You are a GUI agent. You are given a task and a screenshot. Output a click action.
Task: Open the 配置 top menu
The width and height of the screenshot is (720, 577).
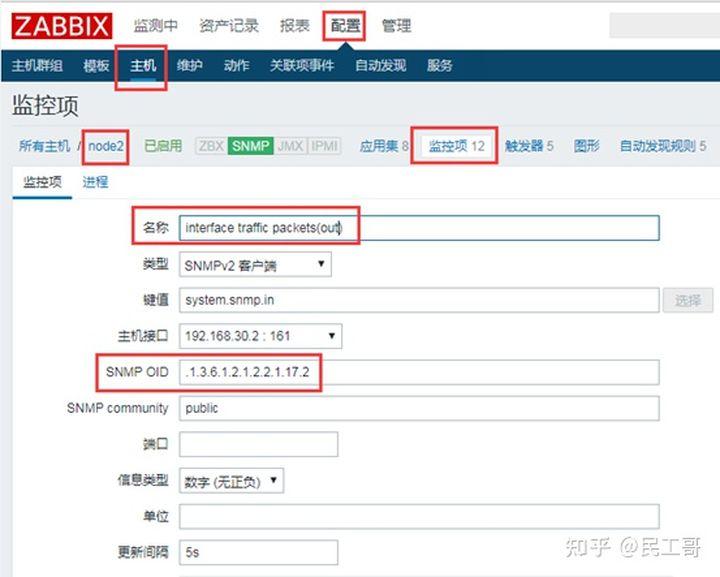click(x=345, y=25)
